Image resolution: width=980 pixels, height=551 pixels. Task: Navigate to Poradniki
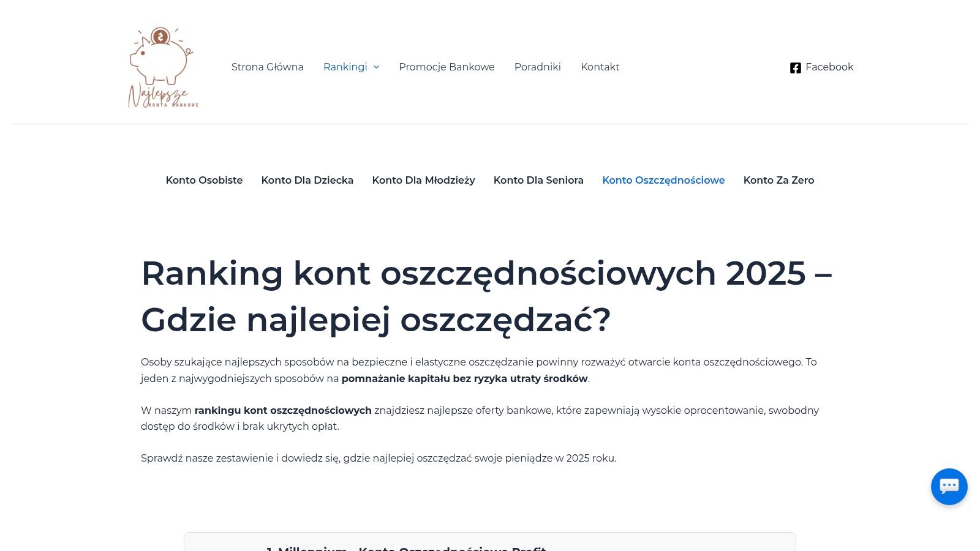coord(538,67)
